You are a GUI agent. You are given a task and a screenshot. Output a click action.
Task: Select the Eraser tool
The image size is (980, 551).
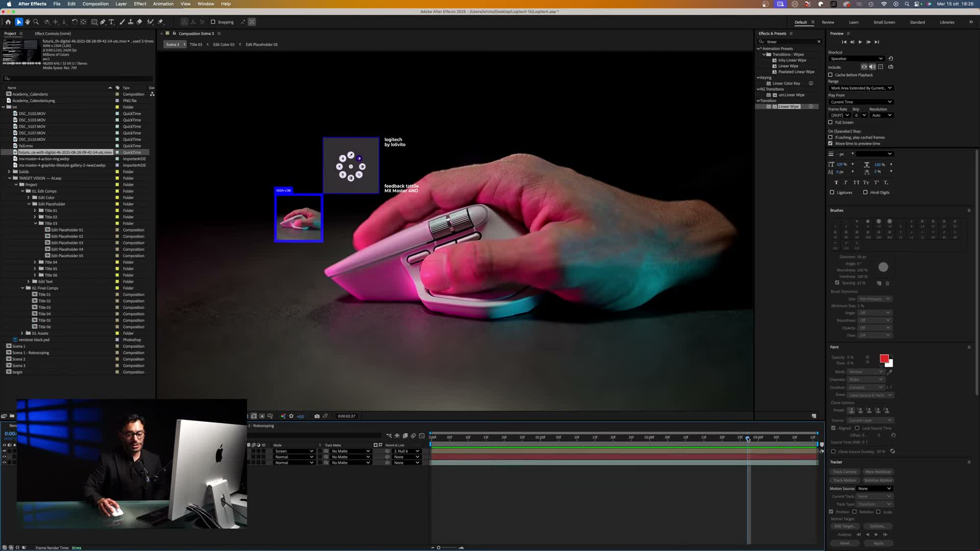[x=139, y=22]
